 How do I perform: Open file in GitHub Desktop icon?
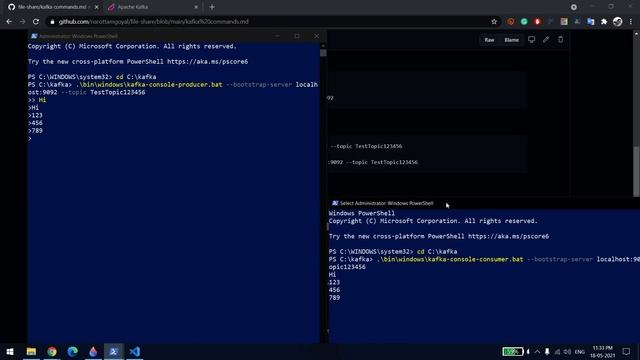531,40
